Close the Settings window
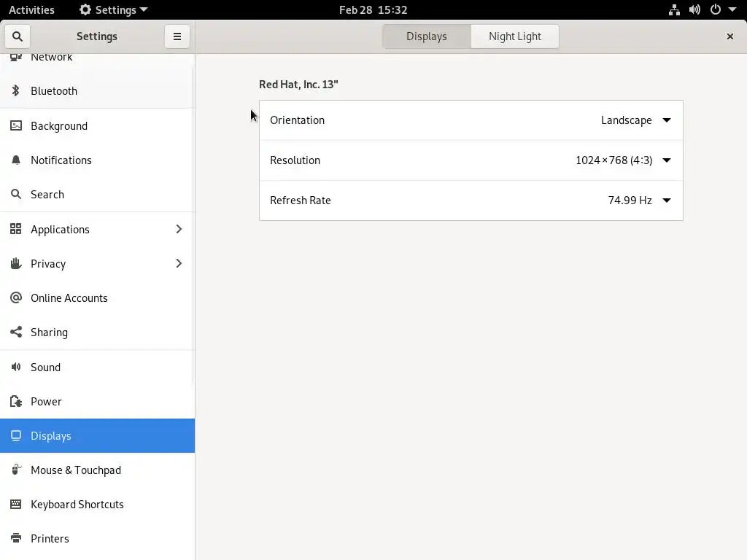The width and height of the screenshot is (747, 560). pyautogui.click(x=729, y=36)
